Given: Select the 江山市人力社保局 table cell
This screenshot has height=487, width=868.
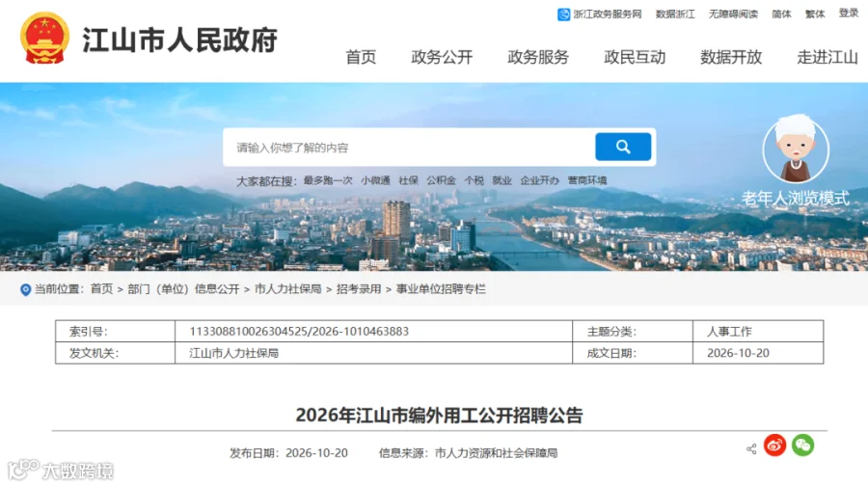Looking at the screenshot, I should coord(373,353).
